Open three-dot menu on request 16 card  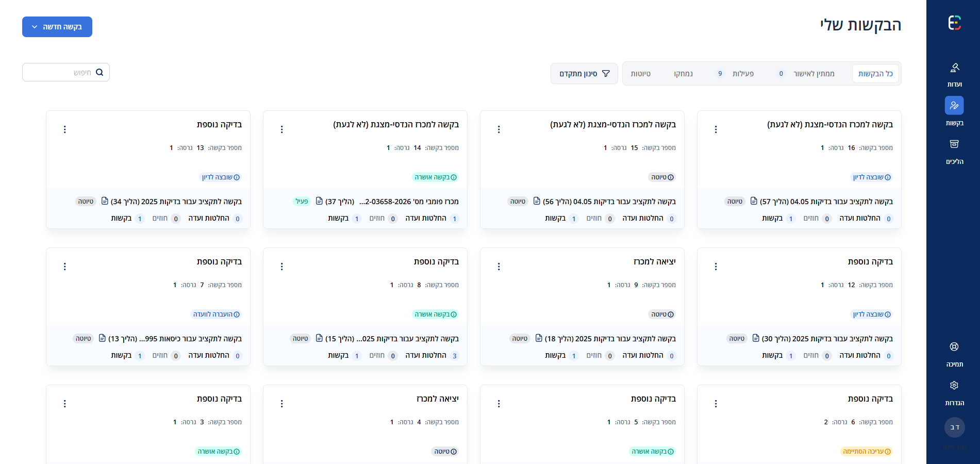[x=716, y=129]
